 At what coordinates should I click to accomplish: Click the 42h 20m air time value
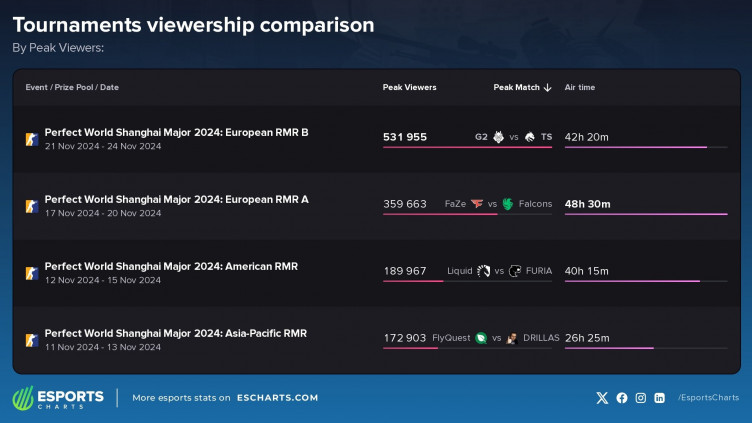pos(587,137)
